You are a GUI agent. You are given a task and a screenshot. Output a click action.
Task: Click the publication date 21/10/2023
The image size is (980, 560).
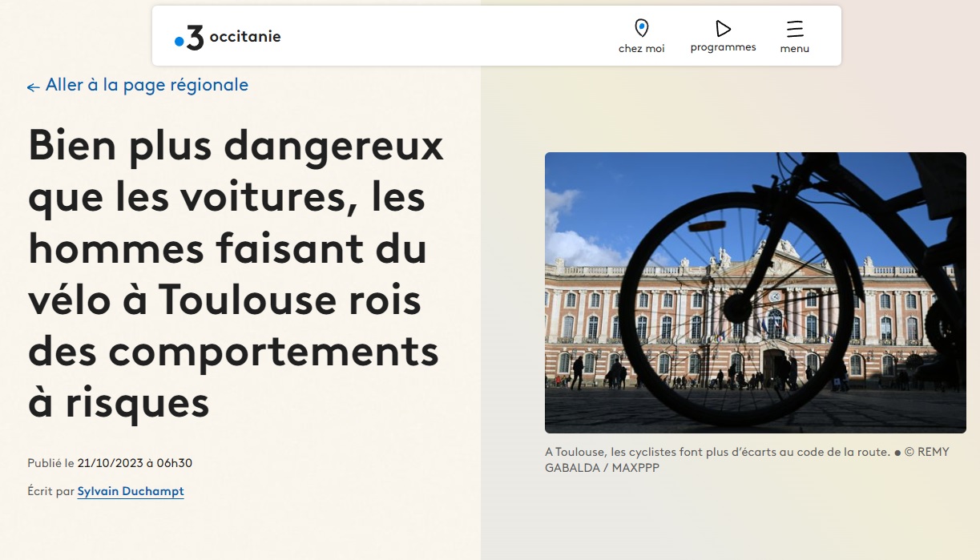pyautogui.click(x=110, y=463)
